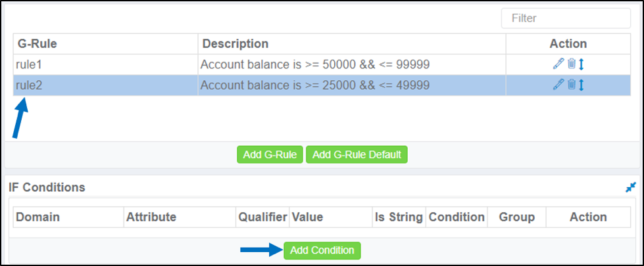Click the rule2 description text

(314, 85)
